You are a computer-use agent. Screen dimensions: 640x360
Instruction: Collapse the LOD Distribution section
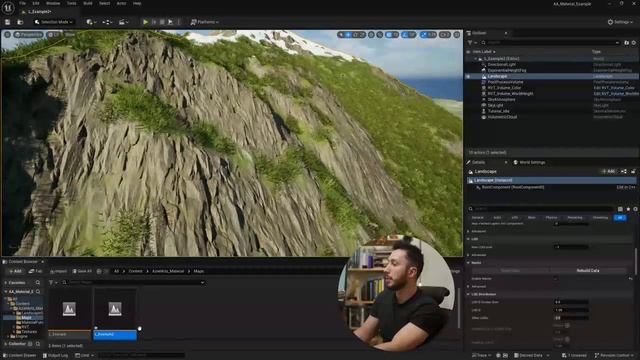469,294
